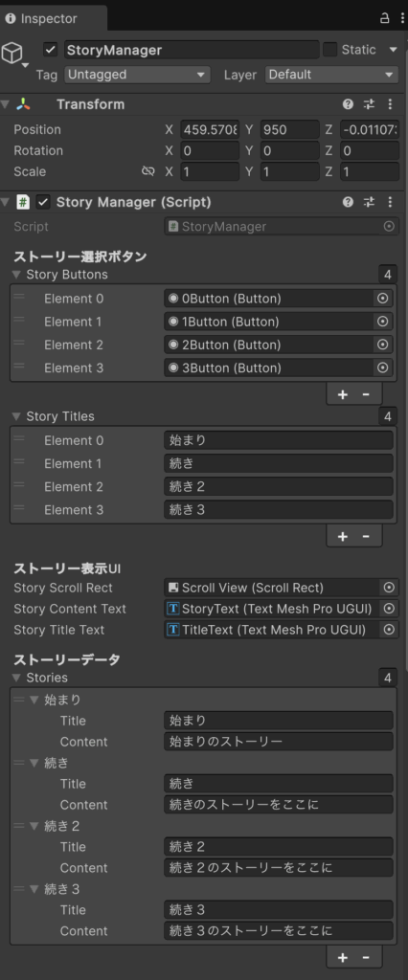Open the Tag dropdown showing Untagged
Image resolution: width=408 pixels, height=980 pixels.
point(137,75)
